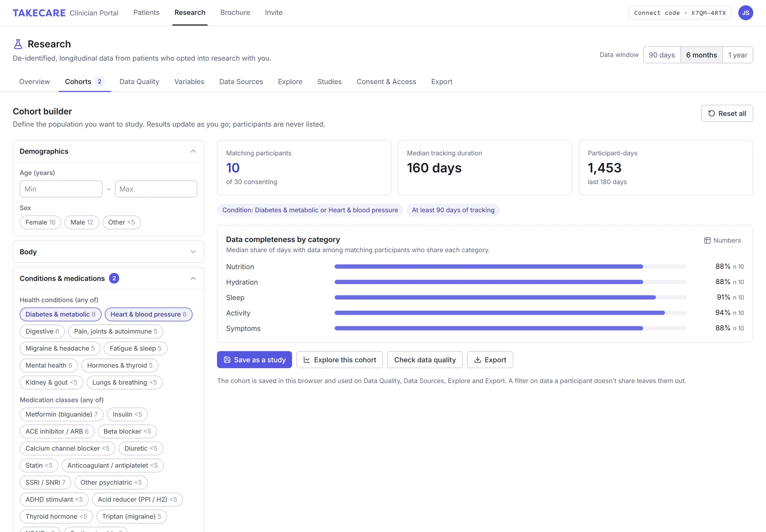Click the download icon on Export button
The width and height of the screenshot is (766, 532).
(478, 360)
